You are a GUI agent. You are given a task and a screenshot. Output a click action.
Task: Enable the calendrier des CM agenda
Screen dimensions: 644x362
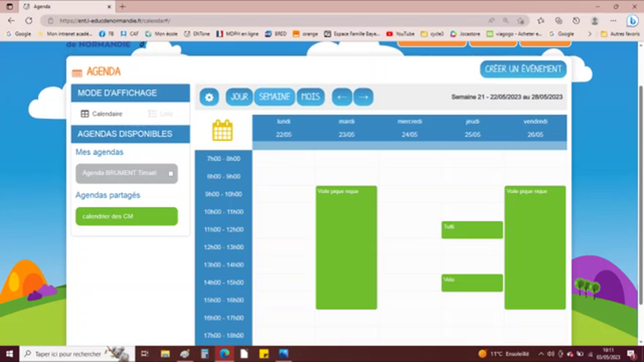point(126,216)
